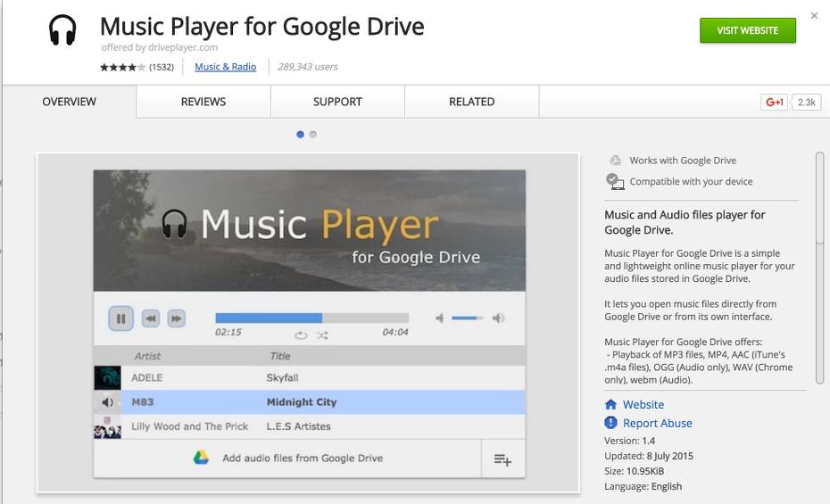Viewport: 830px width, 504px height.
Task: Click the playlist add icon
Action: point(502,459)
